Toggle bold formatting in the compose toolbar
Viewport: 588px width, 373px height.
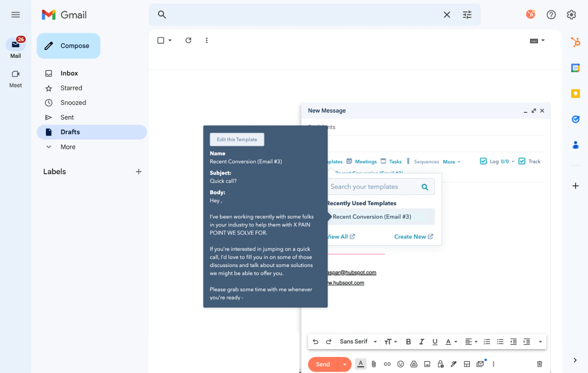(408, 341)
